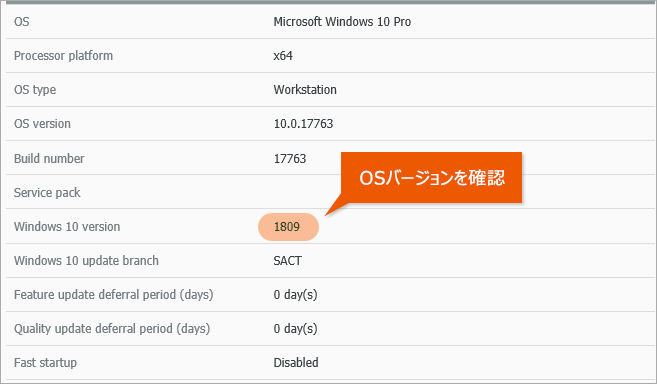Click the Quality update deferral period label
This screenshot has height=384, width=657.
click(x=112, y=329)
